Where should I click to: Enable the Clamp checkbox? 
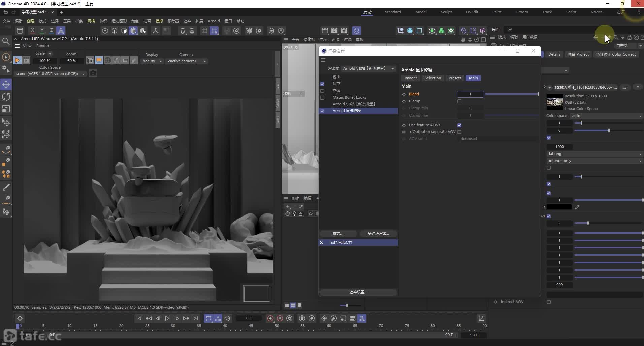[x=459, y=101]
